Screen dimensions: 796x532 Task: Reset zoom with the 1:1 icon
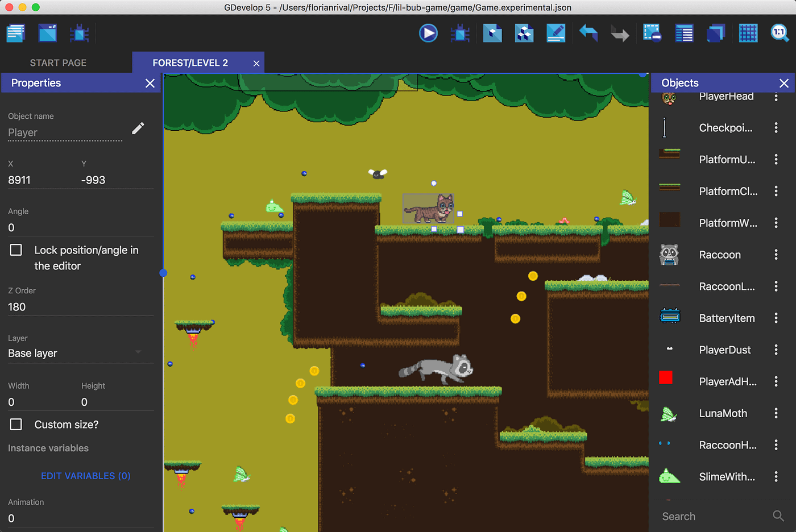pyautogui.click(x=780, y=32)
